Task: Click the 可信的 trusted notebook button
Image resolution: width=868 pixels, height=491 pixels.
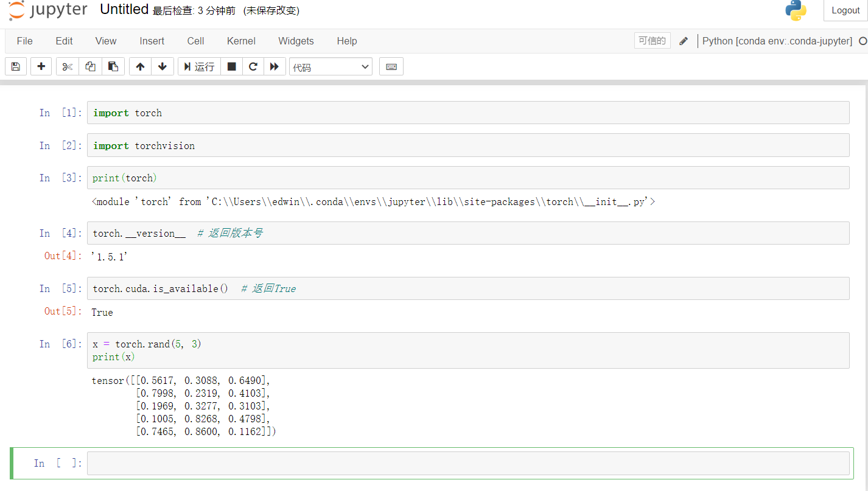Action: (x=653, y=41)
